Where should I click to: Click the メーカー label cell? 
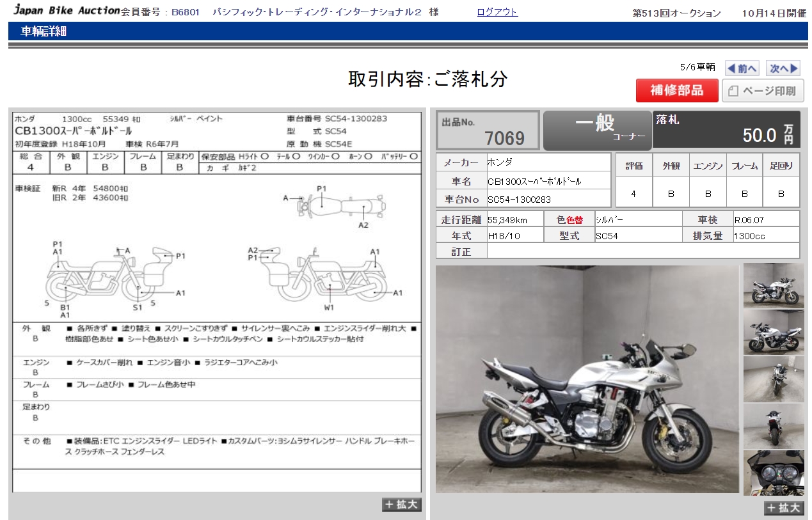[x=461, y=162]
